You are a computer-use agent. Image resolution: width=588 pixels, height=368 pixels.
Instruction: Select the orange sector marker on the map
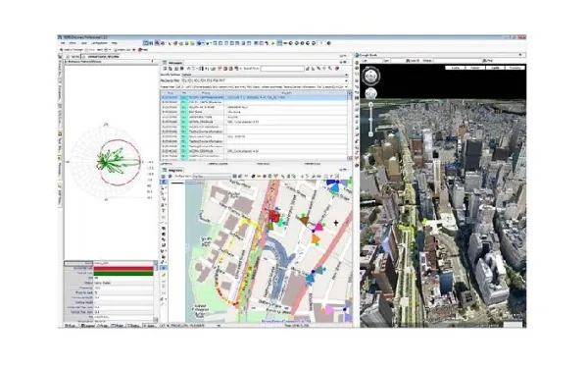click(x=316, y=238)
